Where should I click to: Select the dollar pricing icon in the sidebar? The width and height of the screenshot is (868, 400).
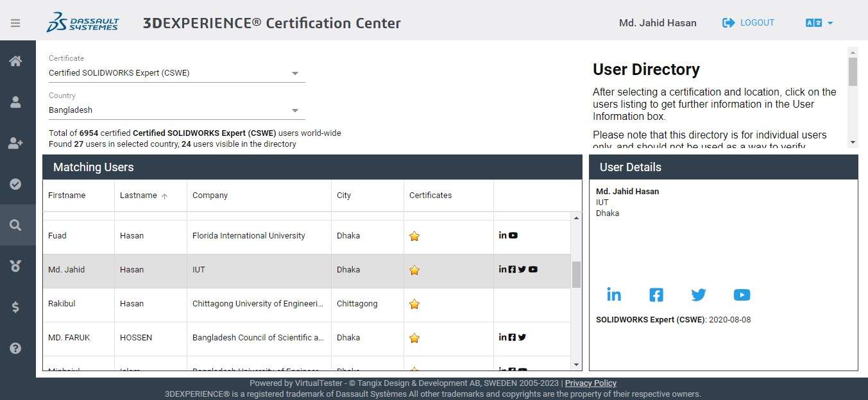[15, 307]
